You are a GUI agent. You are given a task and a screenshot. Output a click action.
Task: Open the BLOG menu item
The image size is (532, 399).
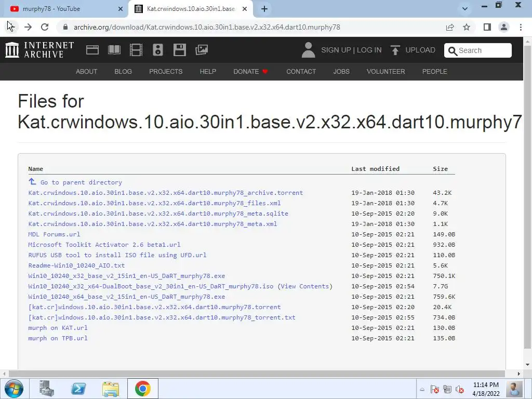tap(123, 72)
